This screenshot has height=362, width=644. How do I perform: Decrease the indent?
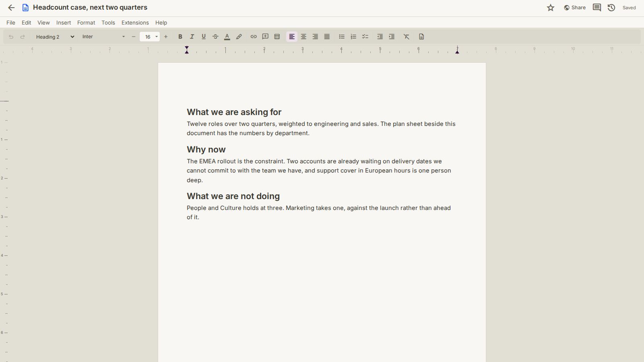(x=380, y=37)
